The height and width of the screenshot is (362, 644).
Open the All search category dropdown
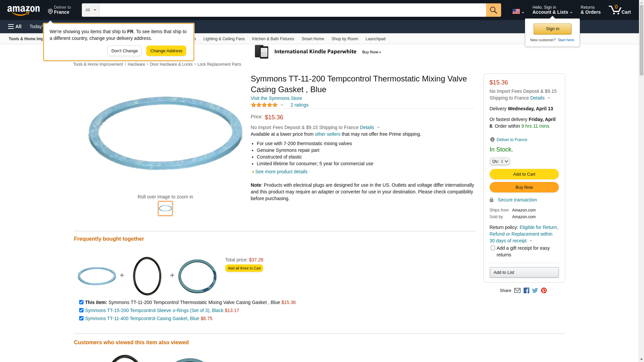(x=91, y=10)
